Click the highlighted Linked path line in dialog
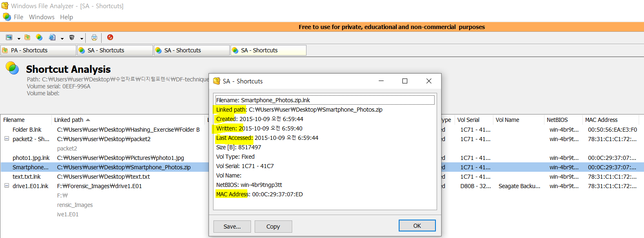This screenshot has width=644, height=238. coord(299,110)
